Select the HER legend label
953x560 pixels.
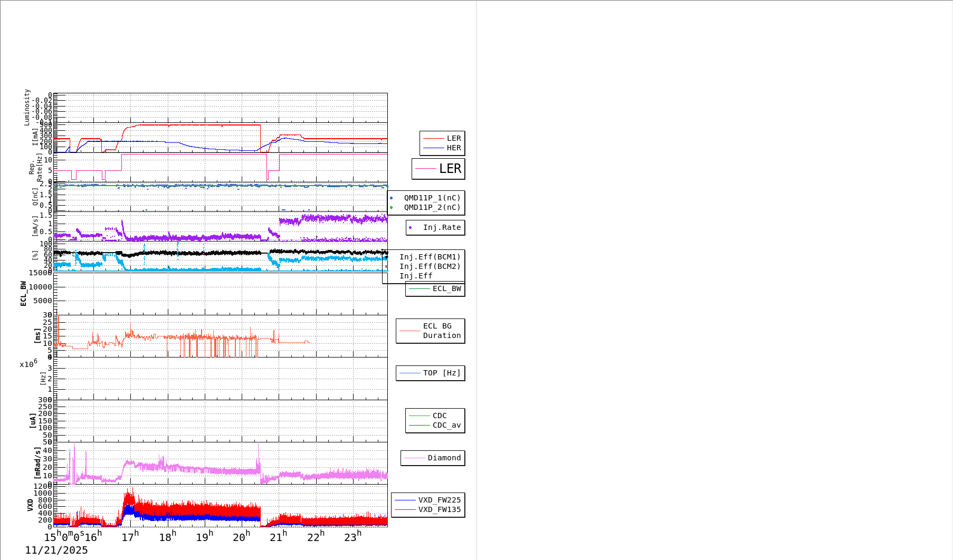454,148
